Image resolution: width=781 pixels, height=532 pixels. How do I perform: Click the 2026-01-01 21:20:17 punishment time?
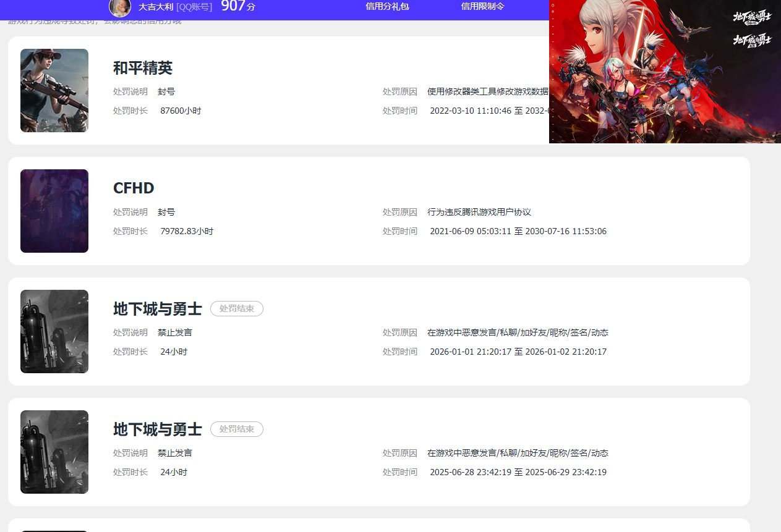point(518,352)
